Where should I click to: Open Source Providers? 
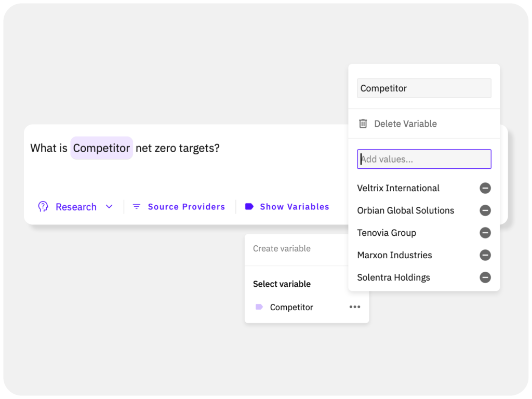[187, 206]
